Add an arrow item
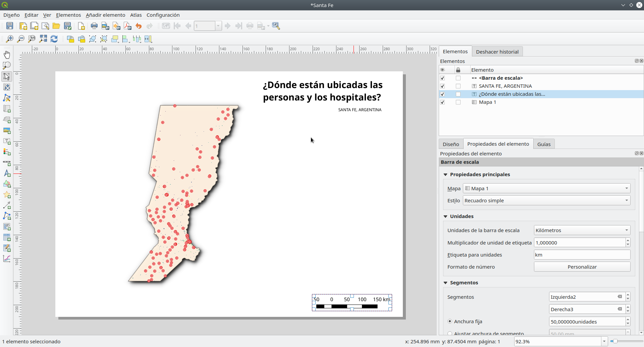The width and height of the screenshot is (644, 347). click(7, 205)
